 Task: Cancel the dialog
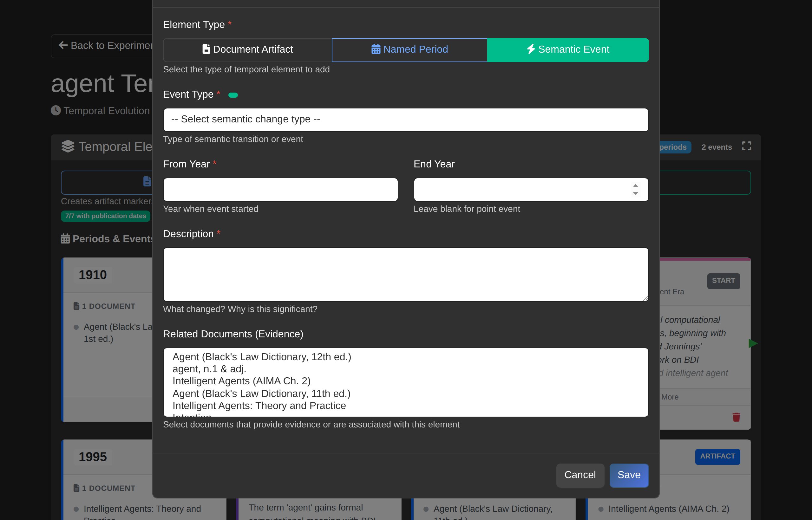click(580, 475)
